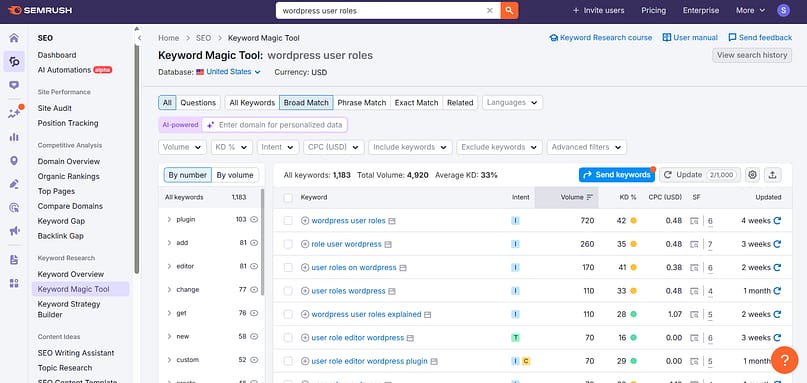
Task: Open the CPC (USD) filter dropdown
Action: point(334,147)
